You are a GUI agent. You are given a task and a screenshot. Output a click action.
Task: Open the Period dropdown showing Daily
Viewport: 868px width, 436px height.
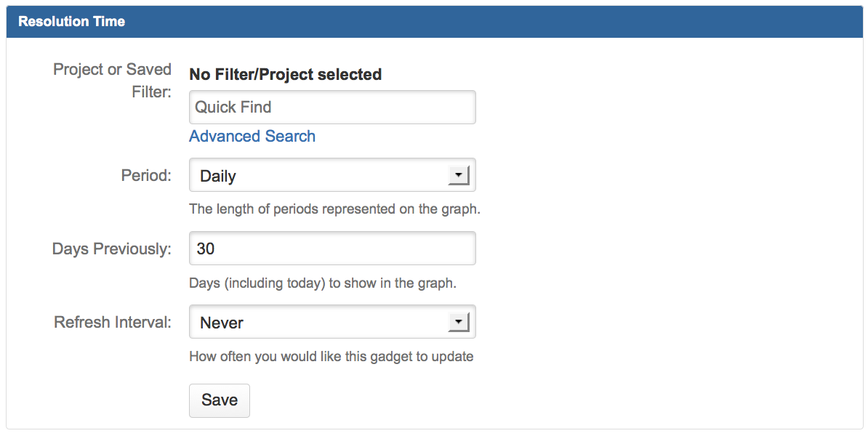320,176
